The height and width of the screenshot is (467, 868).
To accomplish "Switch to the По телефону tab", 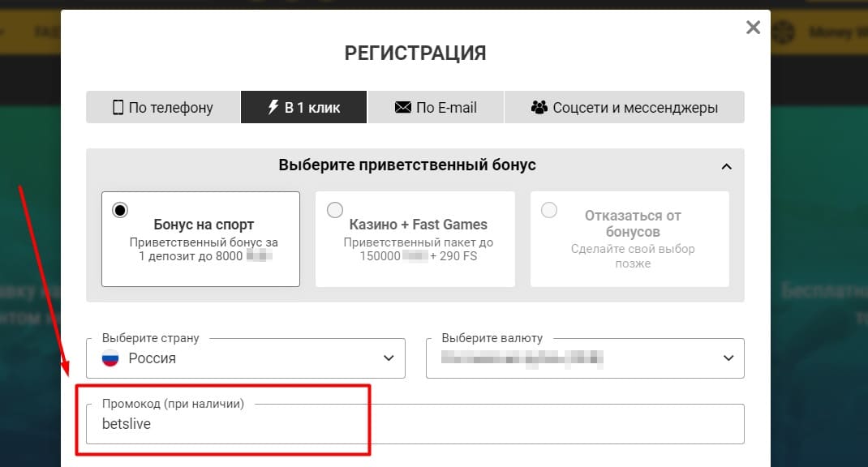I will point(162,106).
